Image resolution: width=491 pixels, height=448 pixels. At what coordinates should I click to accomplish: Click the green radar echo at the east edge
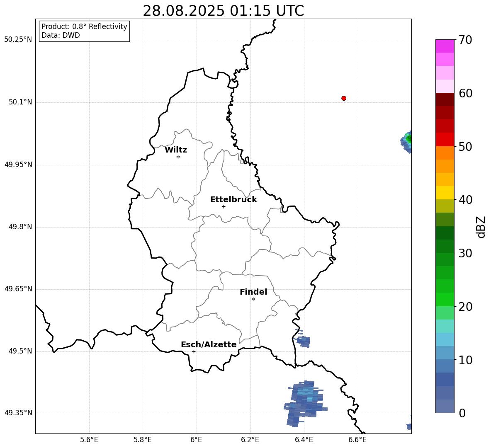click(406, 142)
